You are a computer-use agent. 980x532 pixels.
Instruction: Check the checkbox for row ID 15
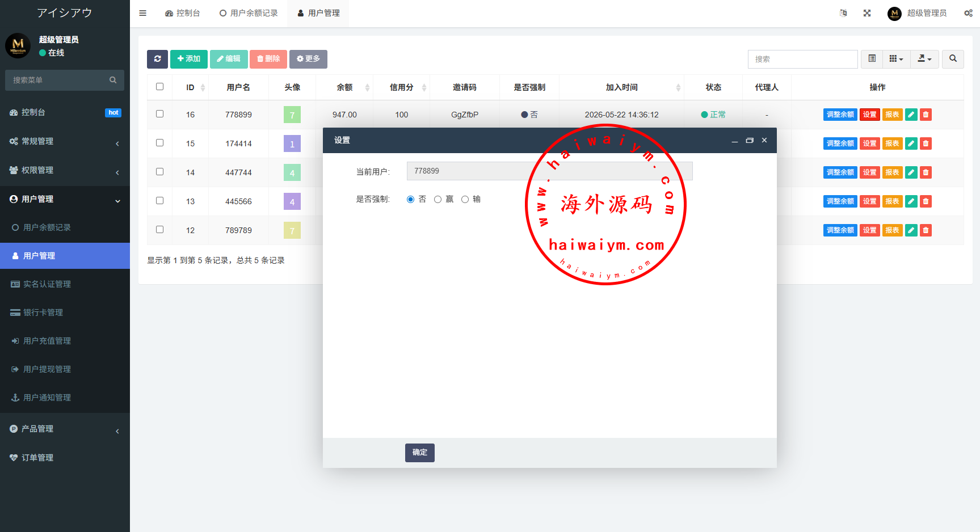159,143
